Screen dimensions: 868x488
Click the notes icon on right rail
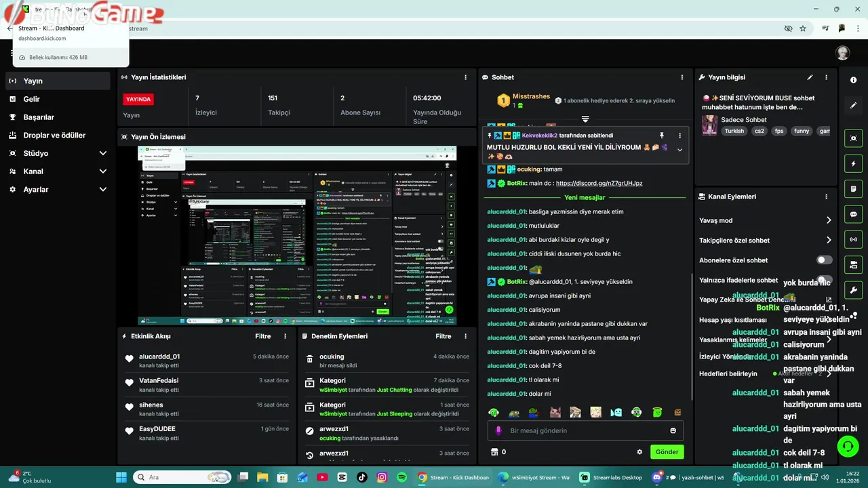tap(853, 188)
